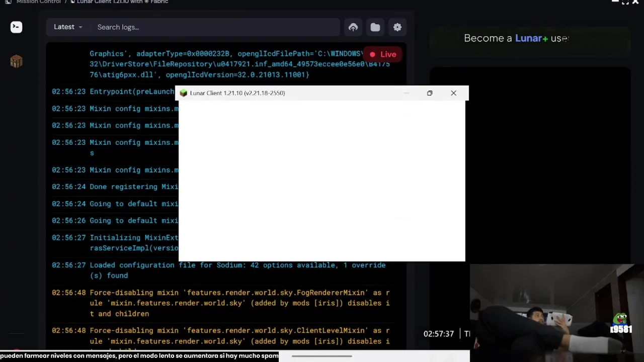644x362 pixels.
Task: Select the 02:56:26 Going to default mixin line
Action: [x=115, y=221]
